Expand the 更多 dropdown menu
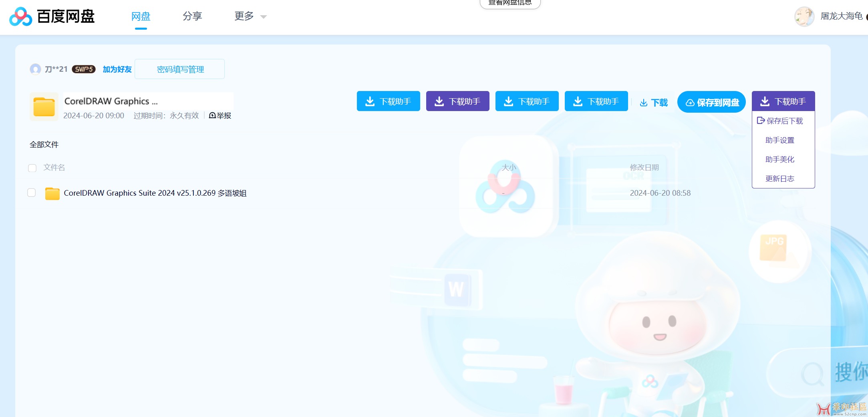Screen dimensions: 868x417 point(250,16)
